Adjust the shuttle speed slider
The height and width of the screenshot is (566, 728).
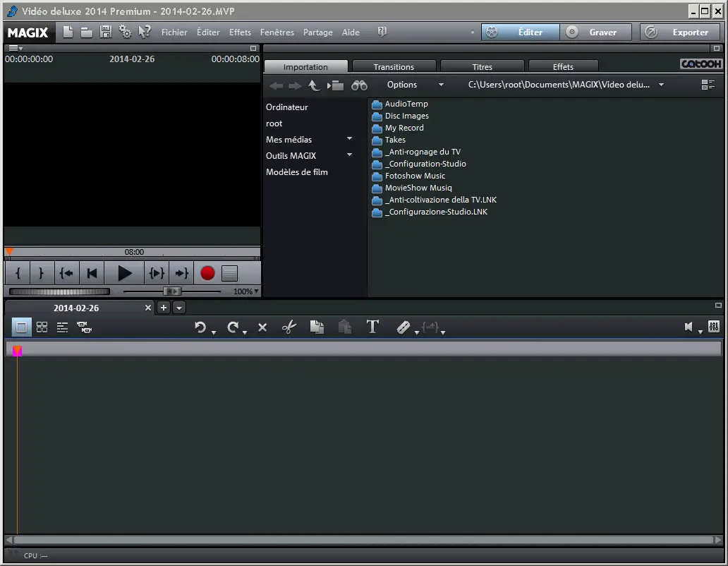point(172,291)
